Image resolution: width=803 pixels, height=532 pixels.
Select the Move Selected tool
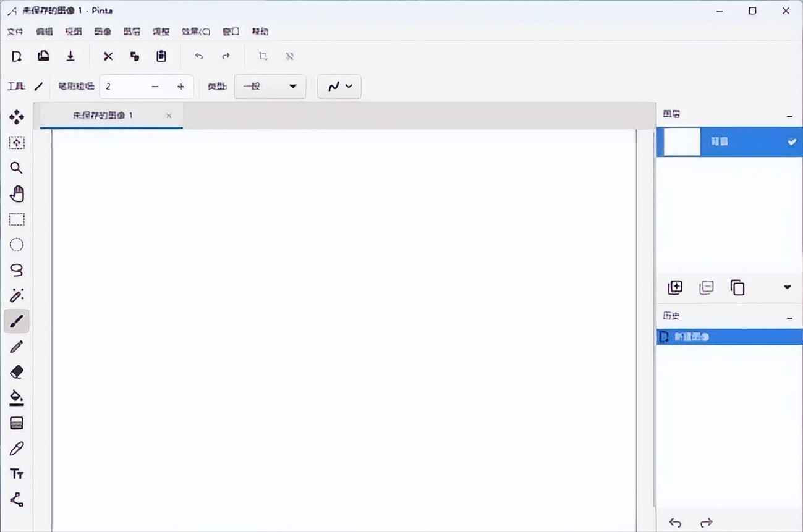tap(17, 117)
